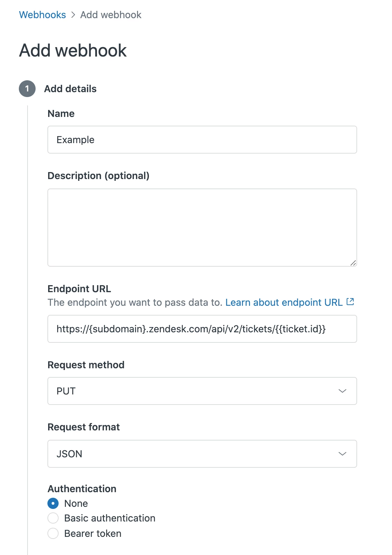This screenshot has height=555, width=392.
Task: Click into the Description text area
Action: click(x=202, y=227)
